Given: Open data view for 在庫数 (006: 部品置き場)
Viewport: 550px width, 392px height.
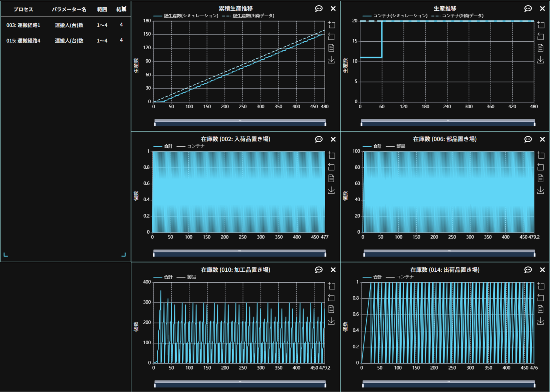Looking at the screenshot, I should [541, 178].
